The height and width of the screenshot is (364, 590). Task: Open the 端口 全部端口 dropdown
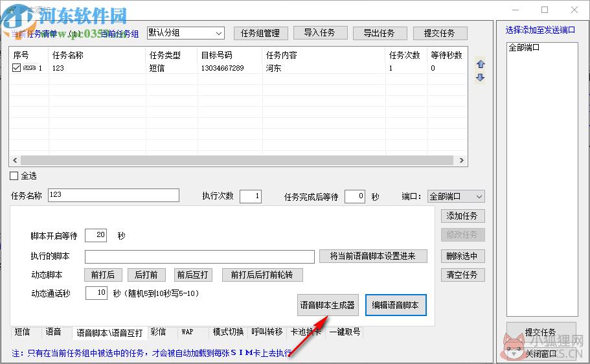pos(456,196)
